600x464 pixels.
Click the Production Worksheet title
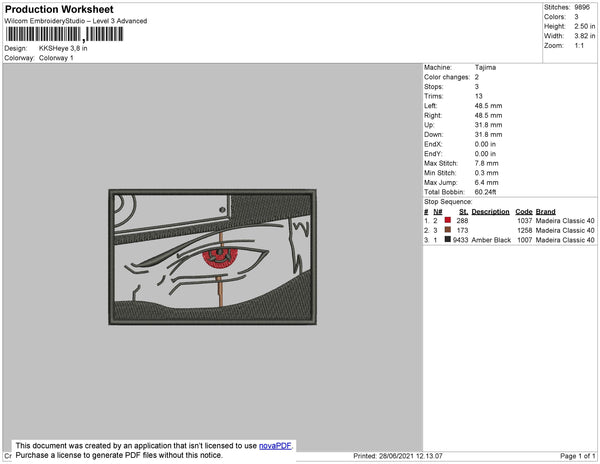point(59,10)
